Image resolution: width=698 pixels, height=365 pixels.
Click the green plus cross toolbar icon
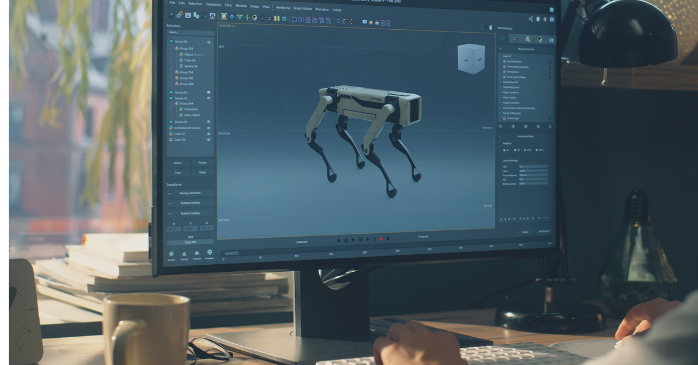click(x=248, y=17)
